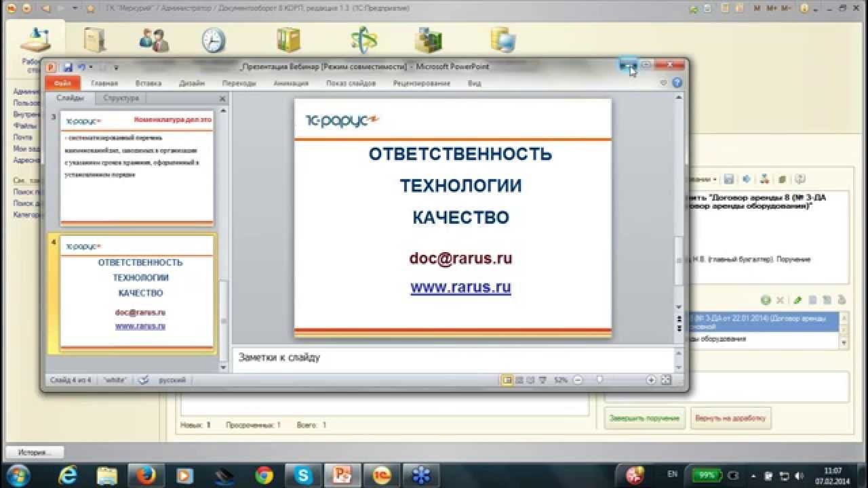
Task: Open the Вставка ribbon tab
Action: click(148, 83)
